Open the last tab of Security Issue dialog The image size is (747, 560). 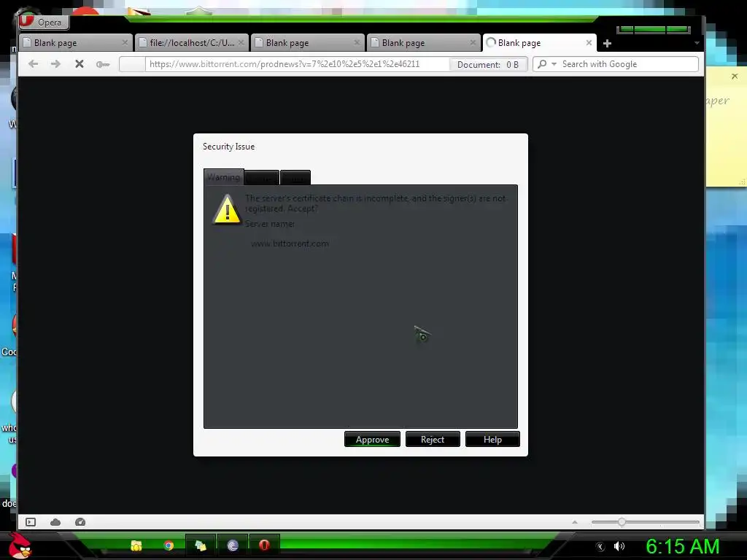(295, 178)
